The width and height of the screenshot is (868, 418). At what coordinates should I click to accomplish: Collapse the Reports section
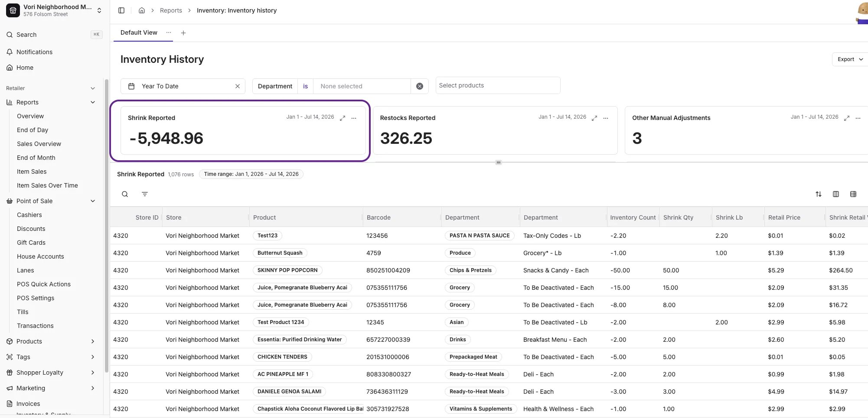93,102
